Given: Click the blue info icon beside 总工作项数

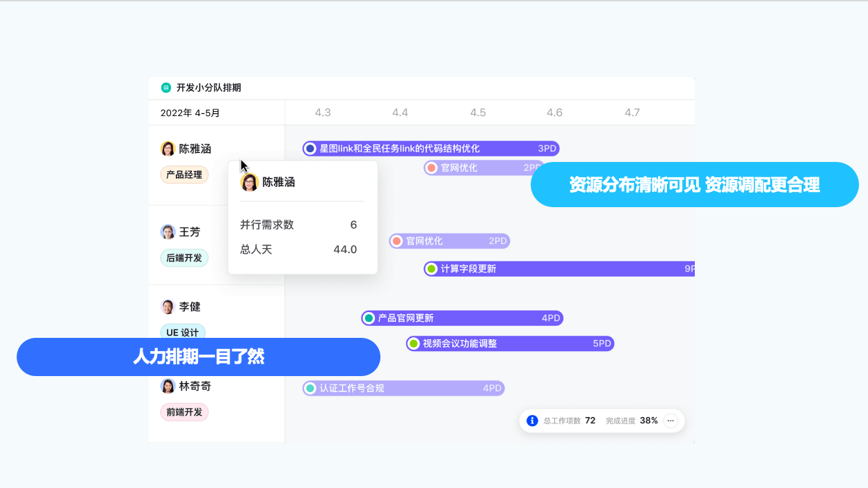Looking at the screenshot, I should (532, 421).
